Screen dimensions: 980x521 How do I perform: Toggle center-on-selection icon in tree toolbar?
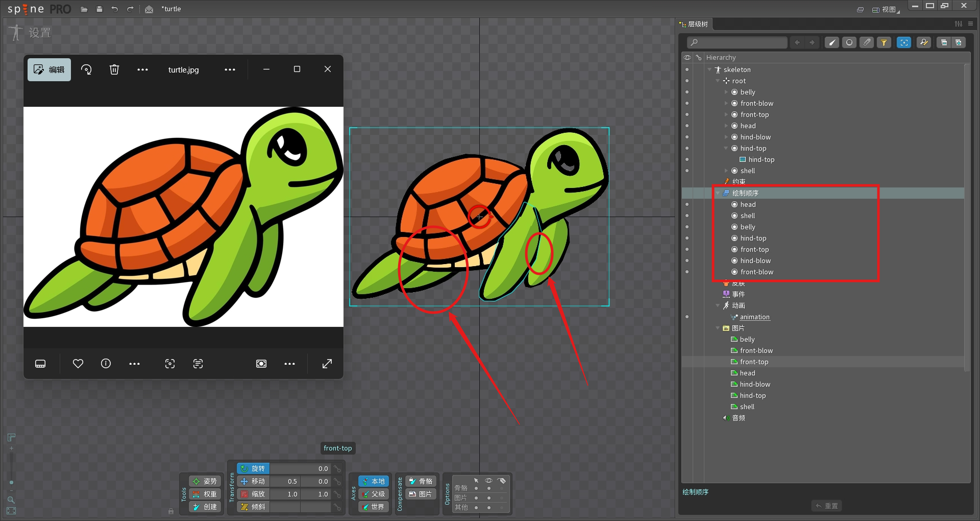(904, 42)
